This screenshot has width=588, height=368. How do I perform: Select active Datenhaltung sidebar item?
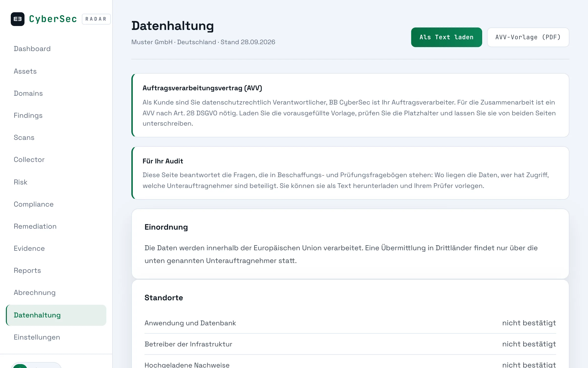coord(56,315)
